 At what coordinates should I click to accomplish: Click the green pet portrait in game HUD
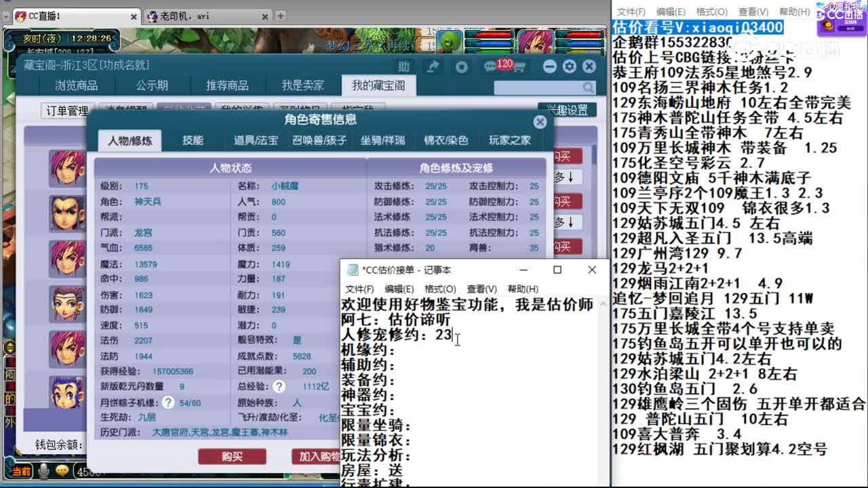(448, 42)
